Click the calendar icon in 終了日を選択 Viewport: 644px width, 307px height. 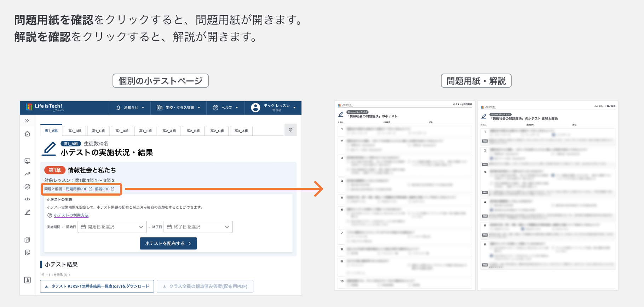click(x=169, y=227)
